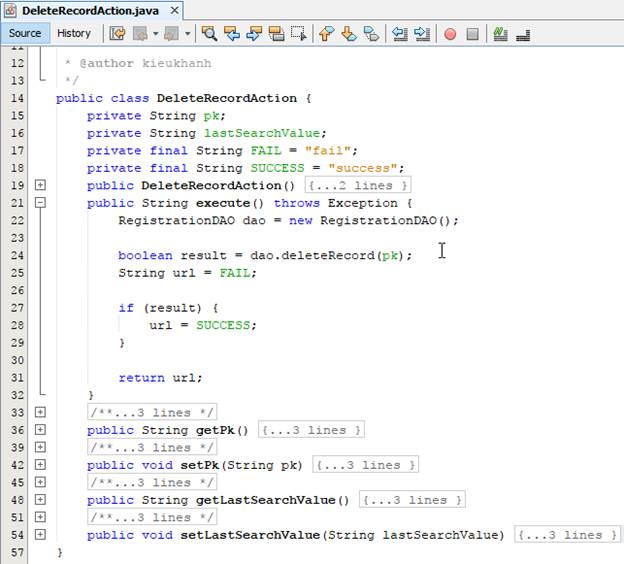This screenshot has height=564, width=624.
Task: Click '@author kieukhanh' comment text
Action: click(x=145, y=63)
